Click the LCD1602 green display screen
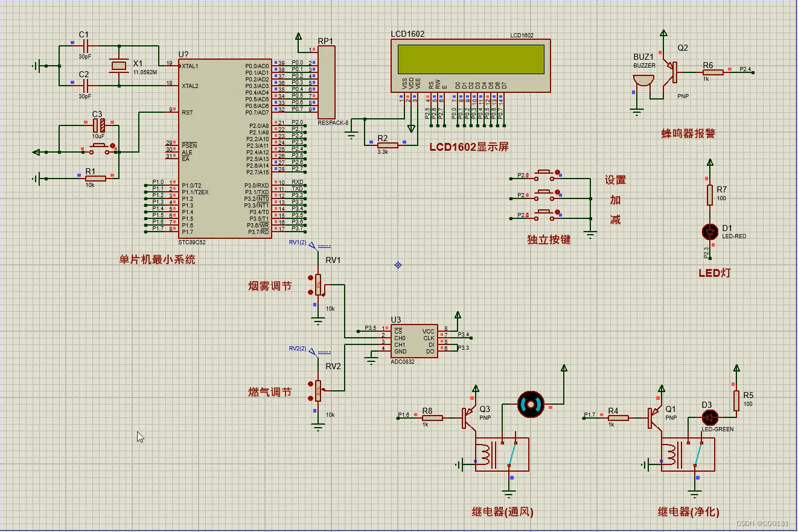Screen dimensions: 798x532 tap(471, 59)
